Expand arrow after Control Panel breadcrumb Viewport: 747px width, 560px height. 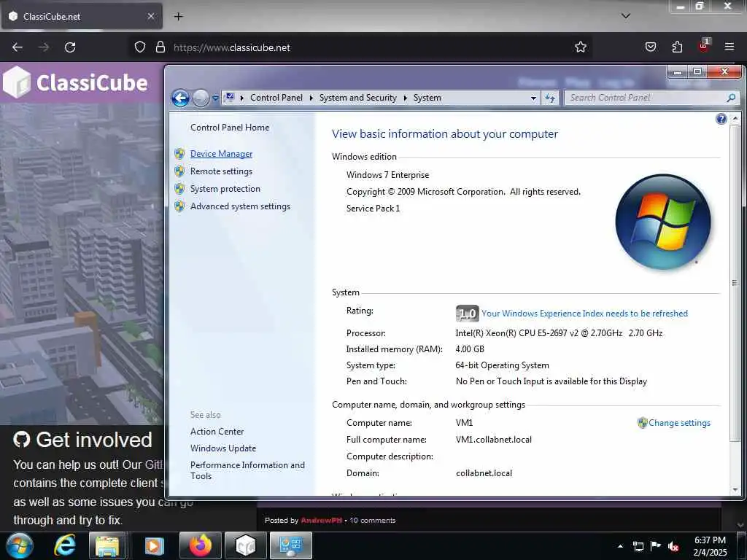[x=311, y=98]
